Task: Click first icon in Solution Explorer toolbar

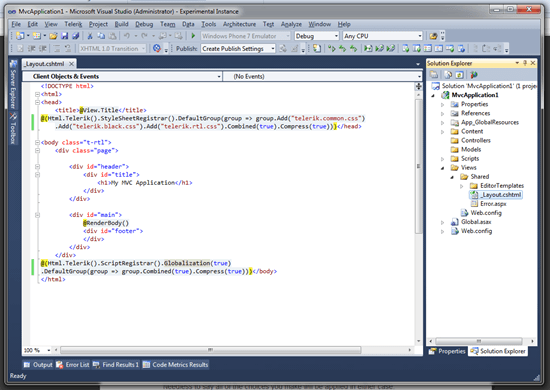Action: point(434,74)
